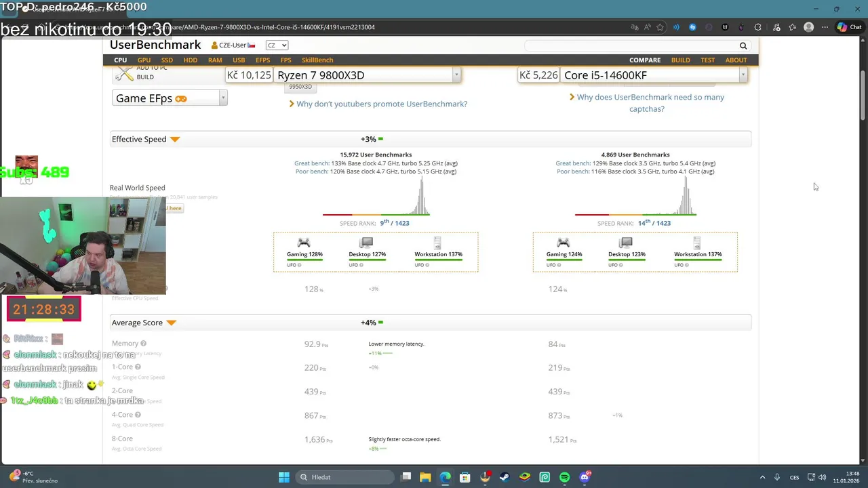Open File Explorer from the taskbar
The width and height of the screenshot is (868, 488).
point(425,477)
